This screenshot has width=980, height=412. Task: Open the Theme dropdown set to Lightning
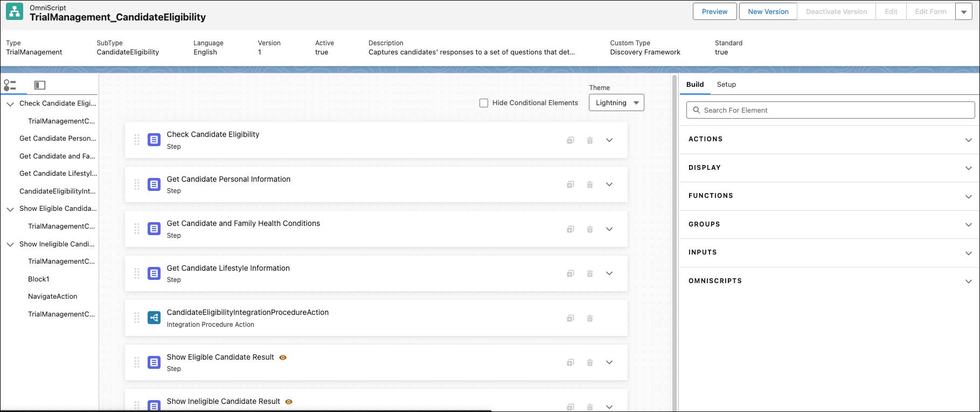coord(616,102)
